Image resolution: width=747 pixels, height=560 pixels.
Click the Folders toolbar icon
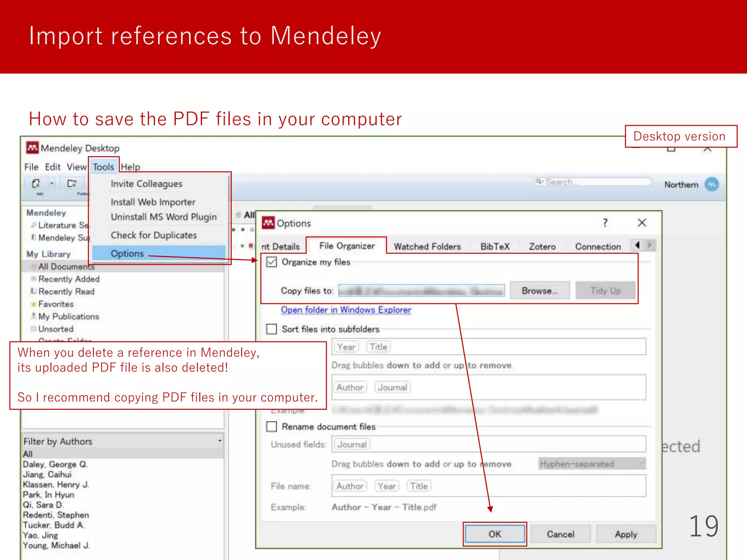click(72, 183)
